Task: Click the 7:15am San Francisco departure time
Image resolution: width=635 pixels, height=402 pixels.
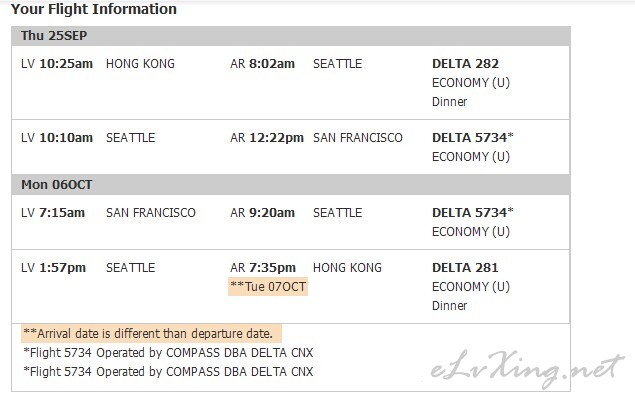Action: point(62,213)
